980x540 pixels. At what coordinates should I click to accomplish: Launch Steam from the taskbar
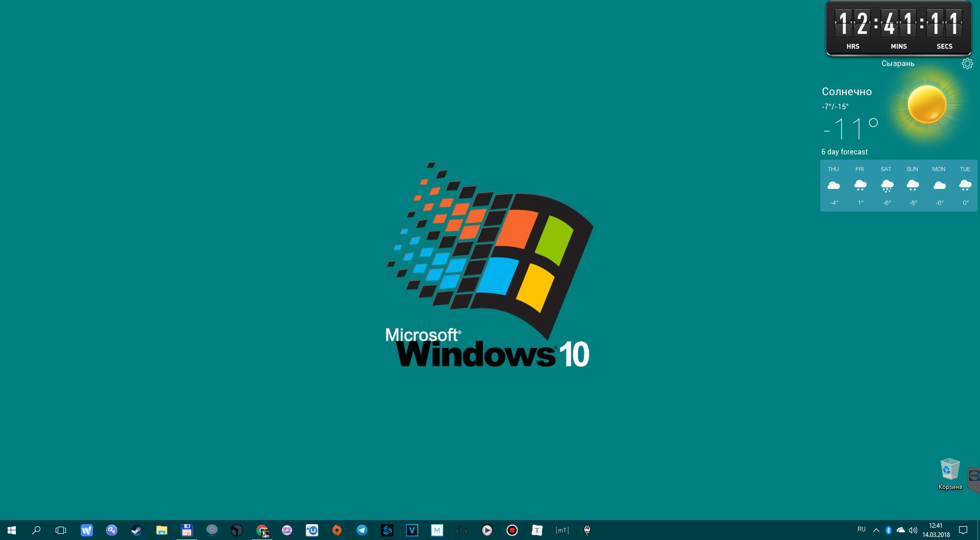[136, 530]
